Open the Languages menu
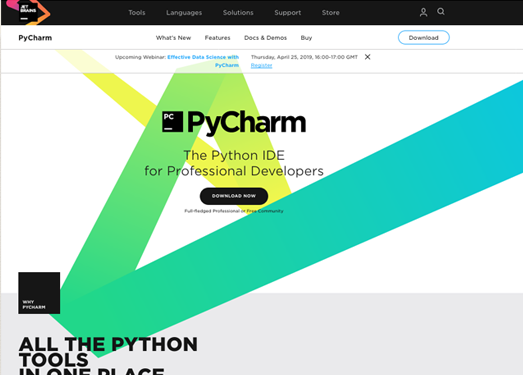 184,13
